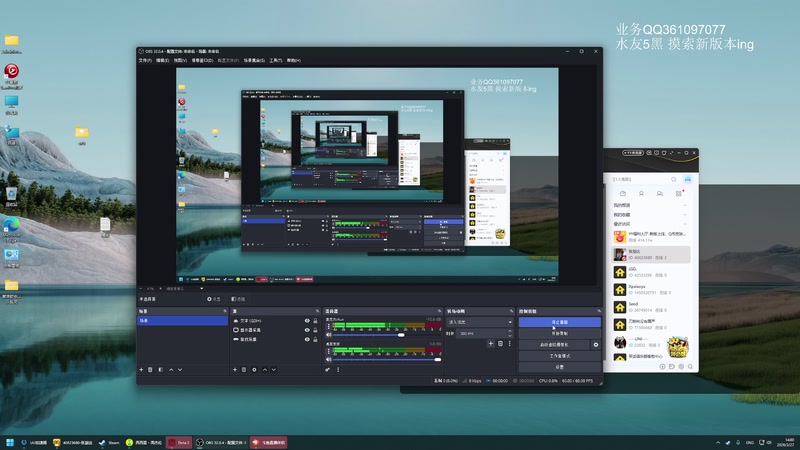The width and height of the screenshot is (800, 450).
Task: Open the Recycle Bin desktop icon
Action: [x=11, y=196]
